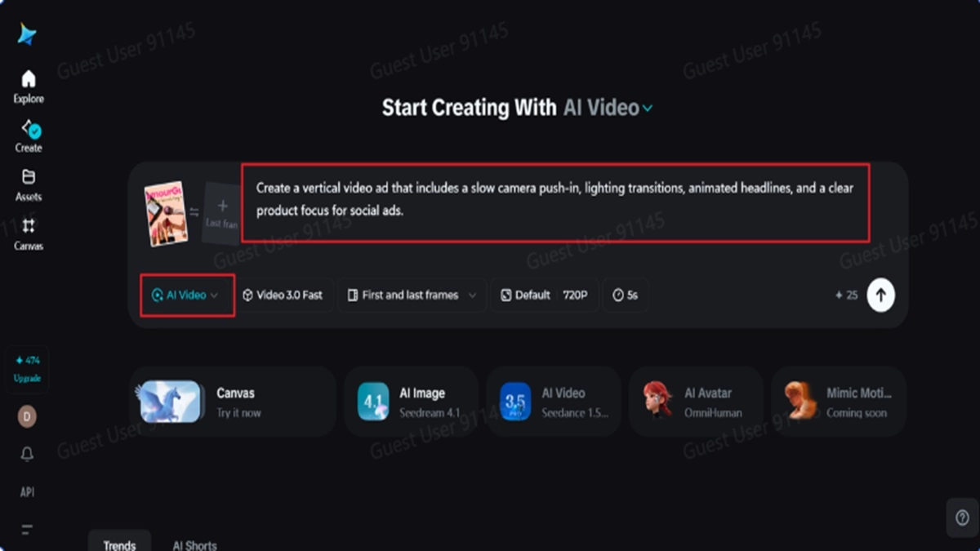
Task: Expand the AI Video heading chevron
Action: pyautogui.click(x=648, y=109)
